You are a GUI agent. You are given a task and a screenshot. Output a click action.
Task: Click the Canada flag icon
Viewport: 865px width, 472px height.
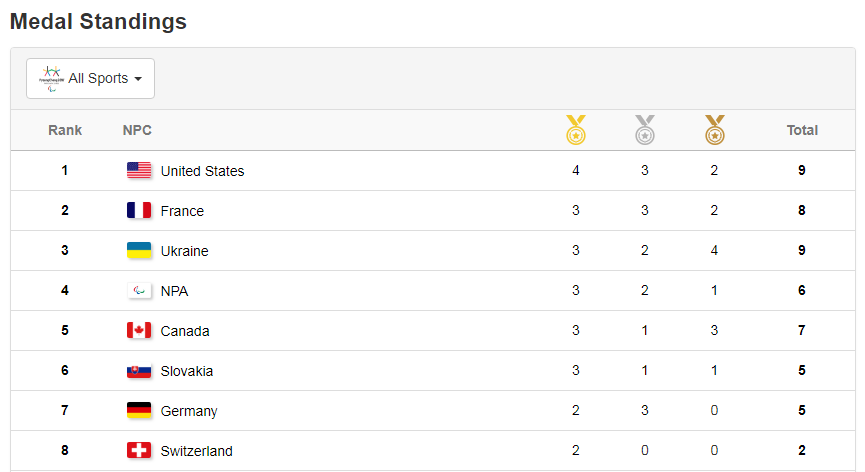tap(139, 331)
